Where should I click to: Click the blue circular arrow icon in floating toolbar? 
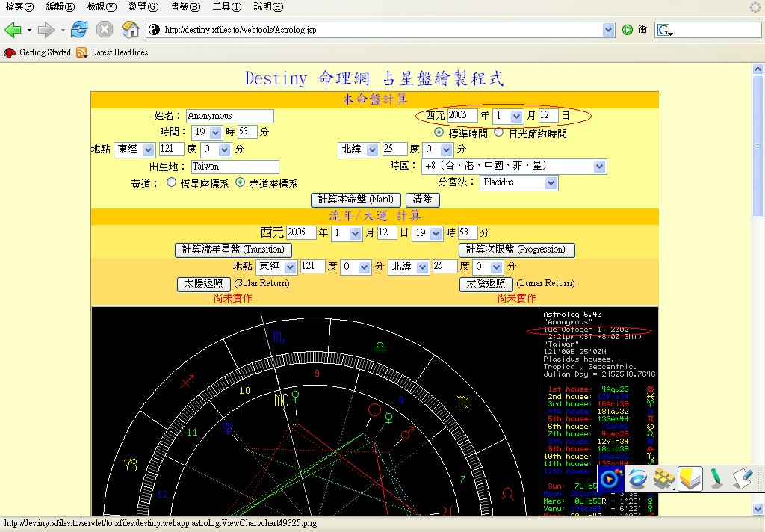point(637,478)
